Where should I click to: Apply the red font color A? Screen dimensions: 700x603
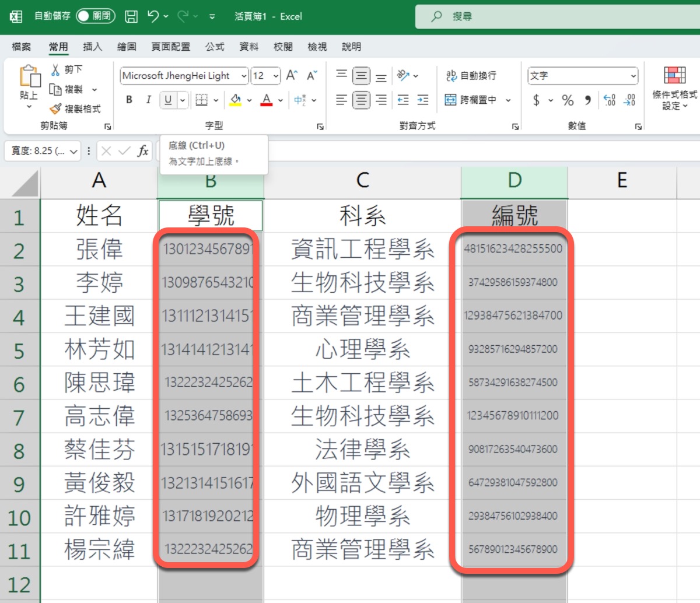267,100
